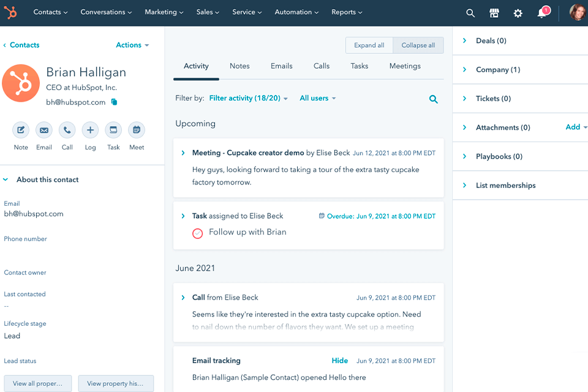The width and height of the screenshot is (588, 392).
Task: Start a Call with the contact
Action: pyautogui.click(x=67, y=130)
